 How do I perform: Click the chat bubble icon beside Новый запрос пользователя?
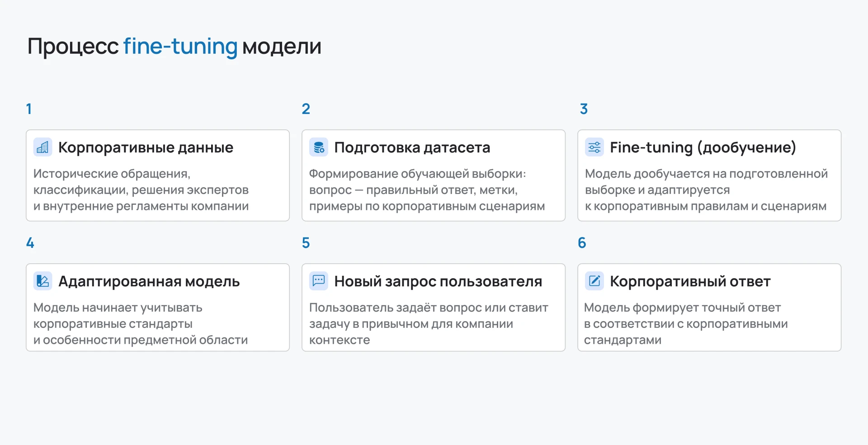(x=319, y=281)
